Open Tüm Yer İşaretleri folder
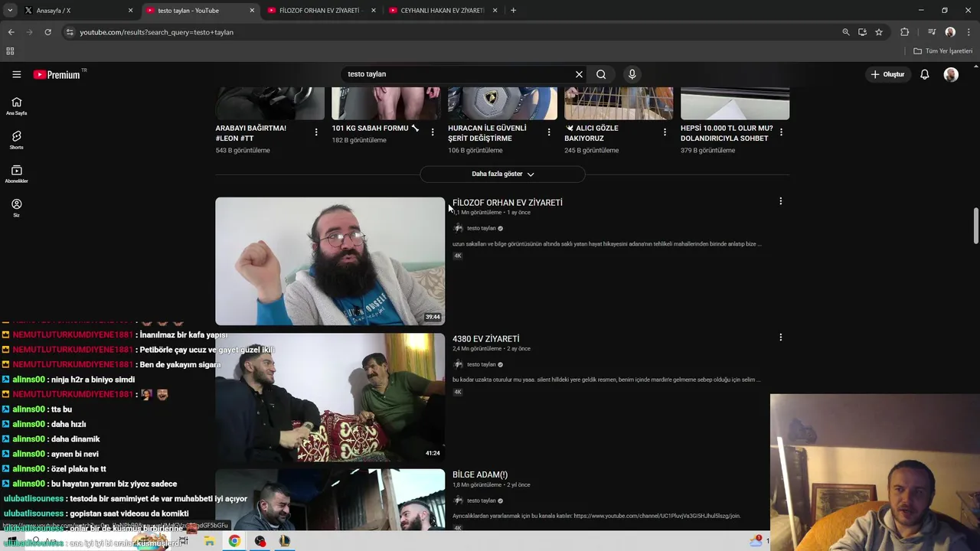 coord(943,51)
